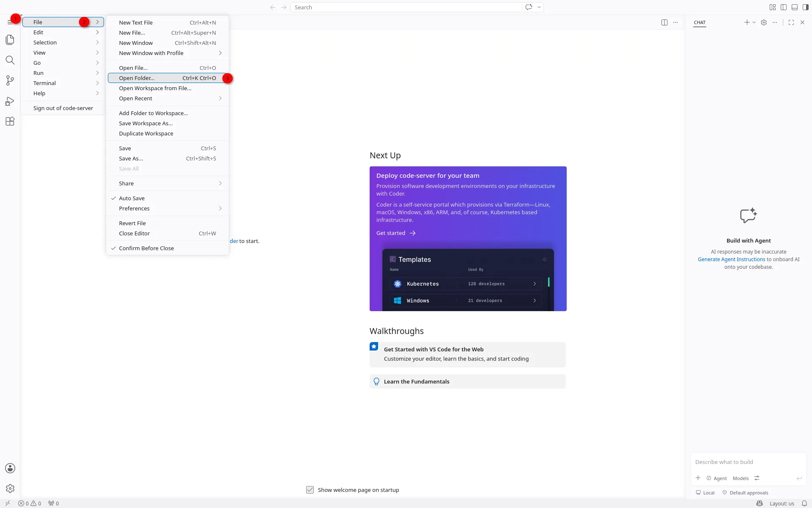Image resolution: width=812 pixels, height=508 pixels.
Task: Click the remote connection status bar icon
Action: pyautogui.click(x=8, y=503)
